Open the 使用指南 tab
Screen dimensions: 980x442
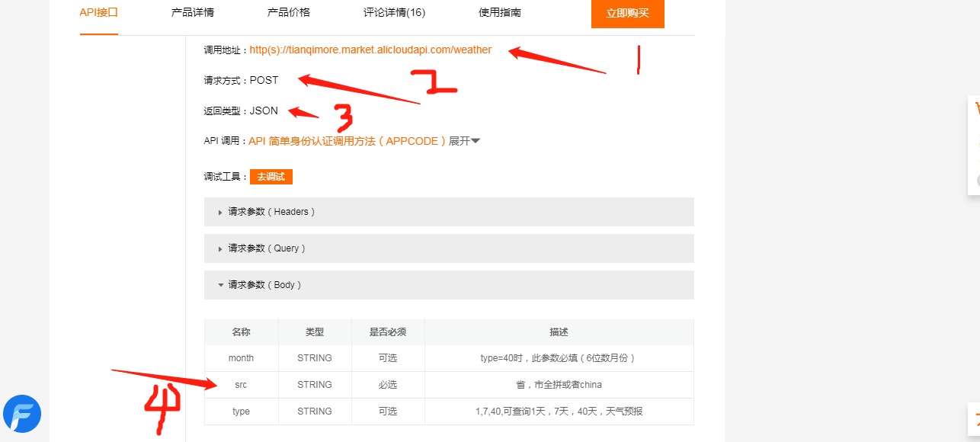point(499,12)
